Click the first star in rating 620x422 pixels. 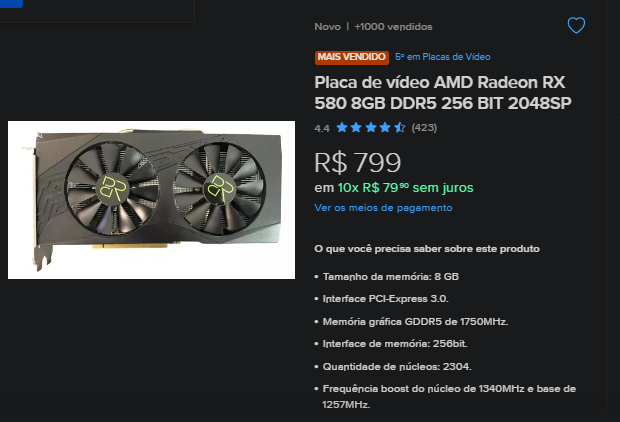342,127
